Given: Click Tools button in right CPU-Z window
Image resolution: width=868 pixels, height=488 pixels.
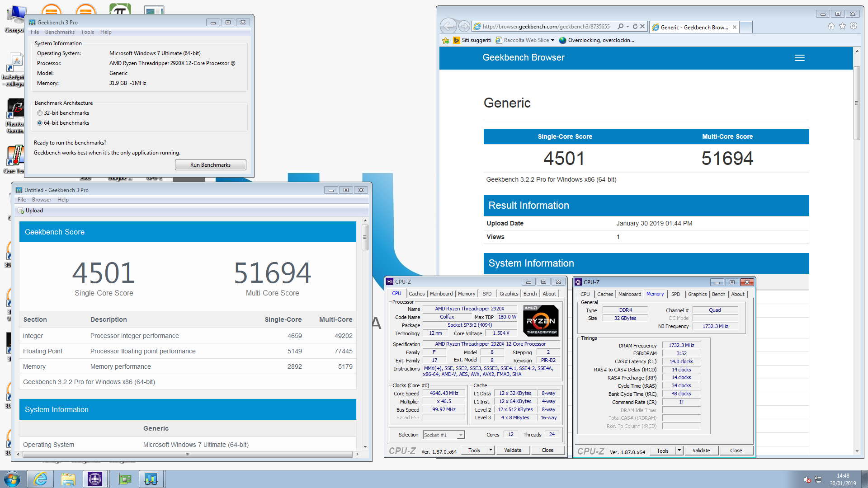Looking at the screenshot, I should [663, 450].
